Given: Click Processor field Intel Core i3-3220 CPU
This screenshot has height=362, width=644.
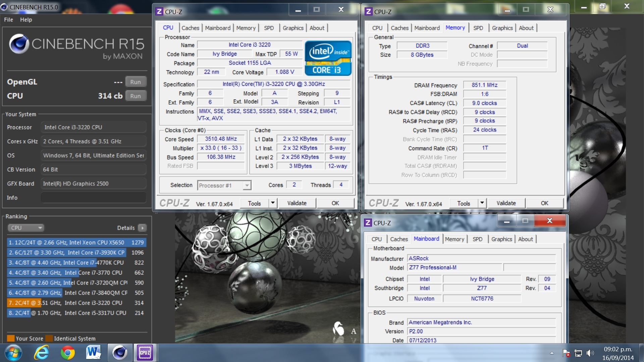Looking at the screenshot, I should 94,127.
